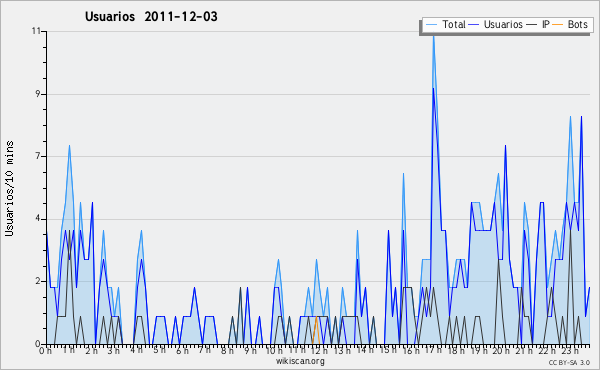Click the orange Bots spike near 12 h
The image size is (600, 370).
coord(316,329)
